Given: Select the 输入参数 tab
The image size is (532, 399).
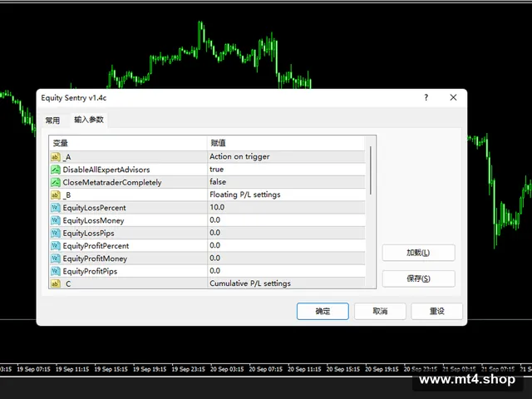Looking at the screenshot, I should (x=89, y=120).
